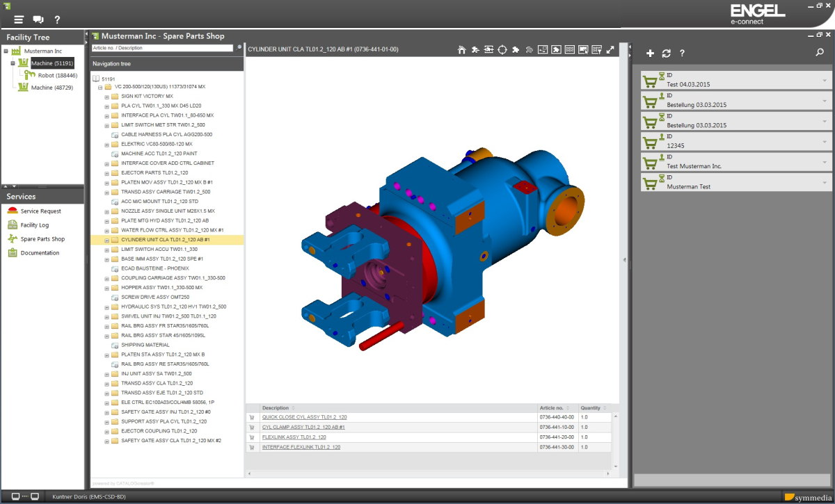Add QUICK CLOSE CYL ASSY to cart
Viewport: 835px width, 504px height.
click(252, 417)
